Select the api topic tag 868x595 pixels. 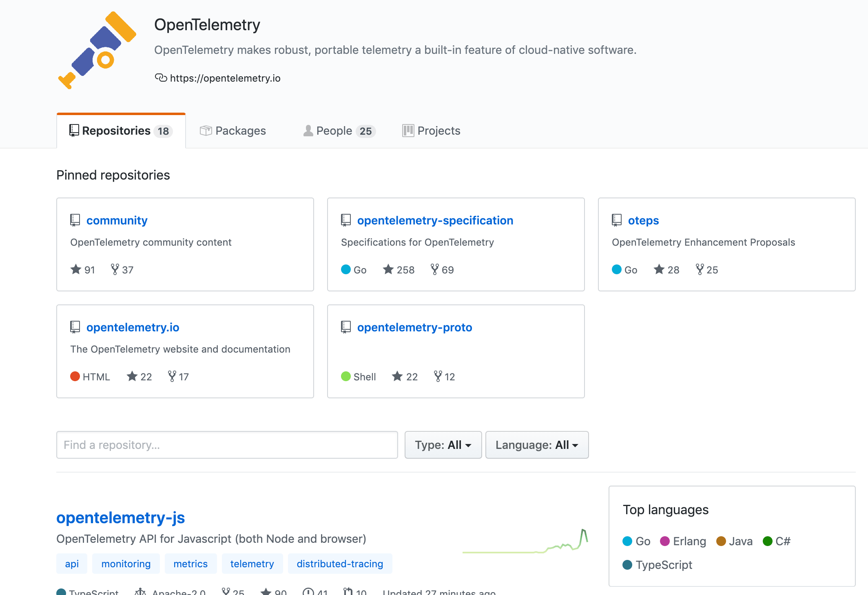point(72,564)
